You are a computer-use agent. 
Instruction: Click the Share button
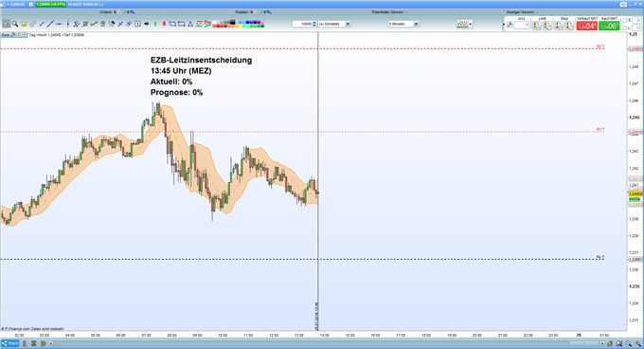coord(10,343)
